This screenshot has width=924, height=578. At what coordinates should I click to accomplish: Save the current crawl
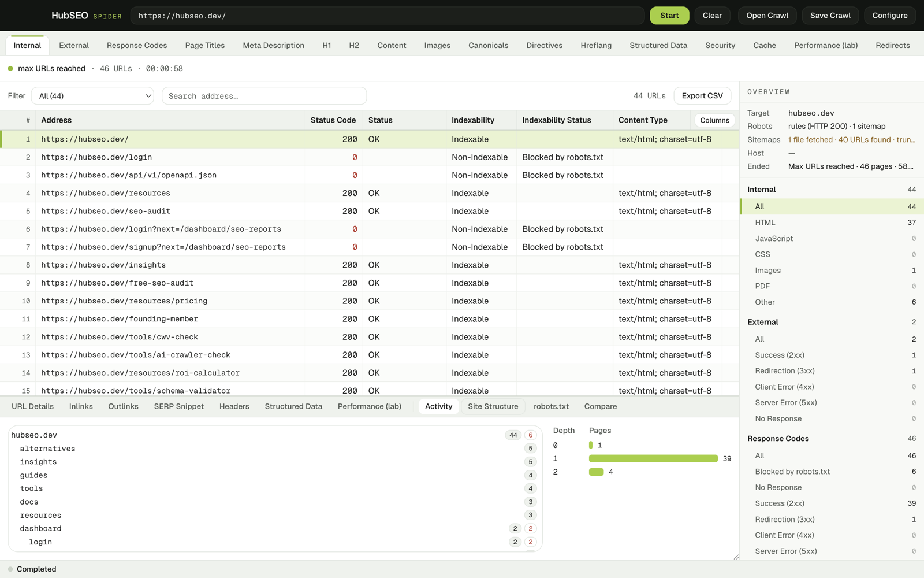pos(830,16)
